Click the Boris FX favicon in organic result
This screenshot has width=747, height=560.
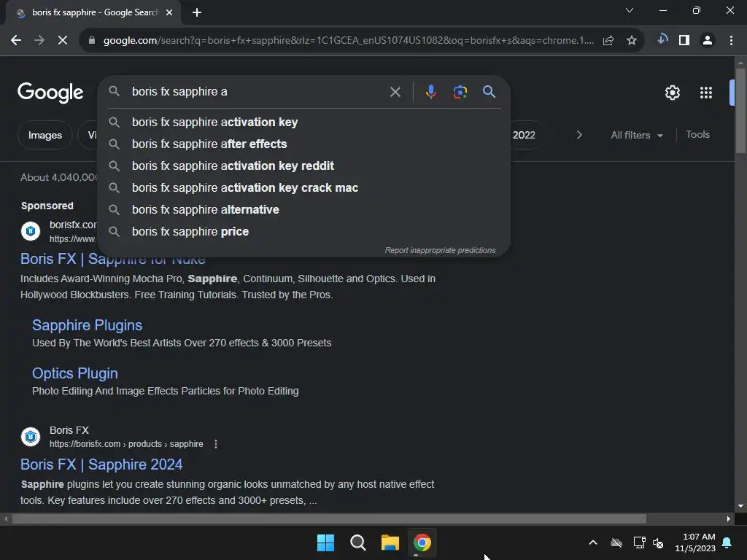(31, 437)
